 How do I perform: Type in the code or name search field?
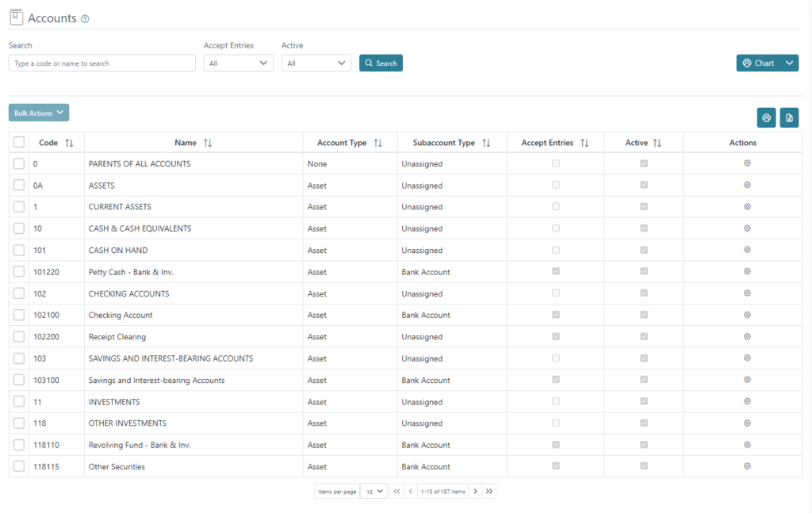click(101, 63)
